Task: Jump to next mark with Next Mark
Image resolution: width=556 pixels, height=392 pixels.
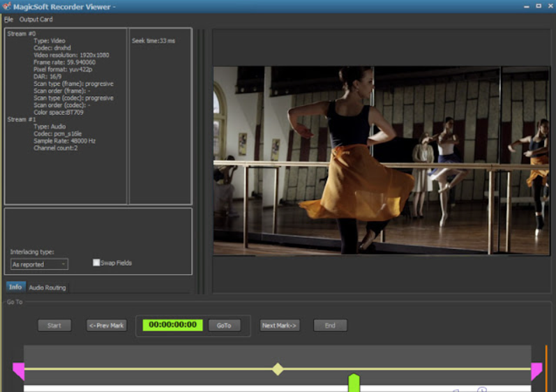Action: [280, 325]
